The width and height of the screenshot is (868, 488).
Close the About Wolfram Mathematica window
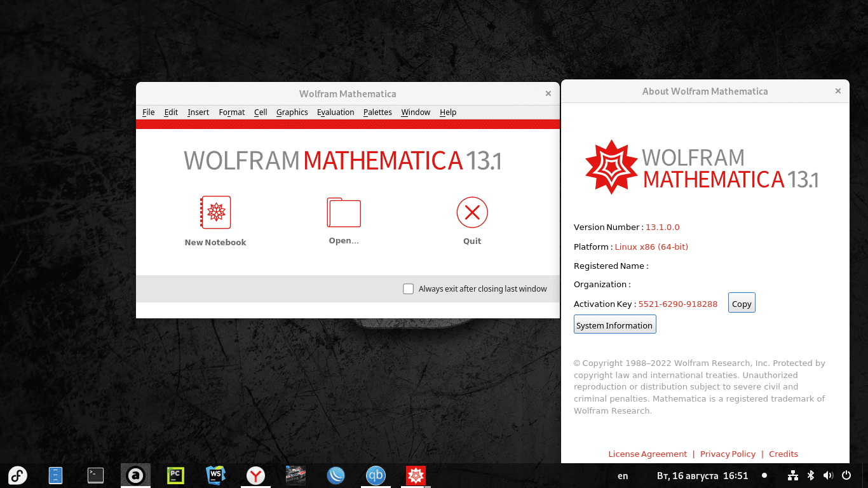tap(837, 91)
